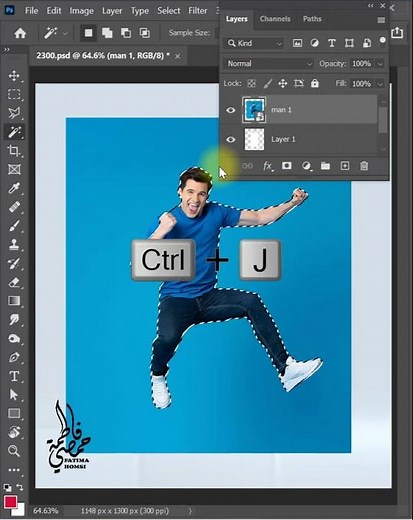This screenshot has width=413, height=520.
Task: Click Add to Selection mode button
Action: click(107, 33)
